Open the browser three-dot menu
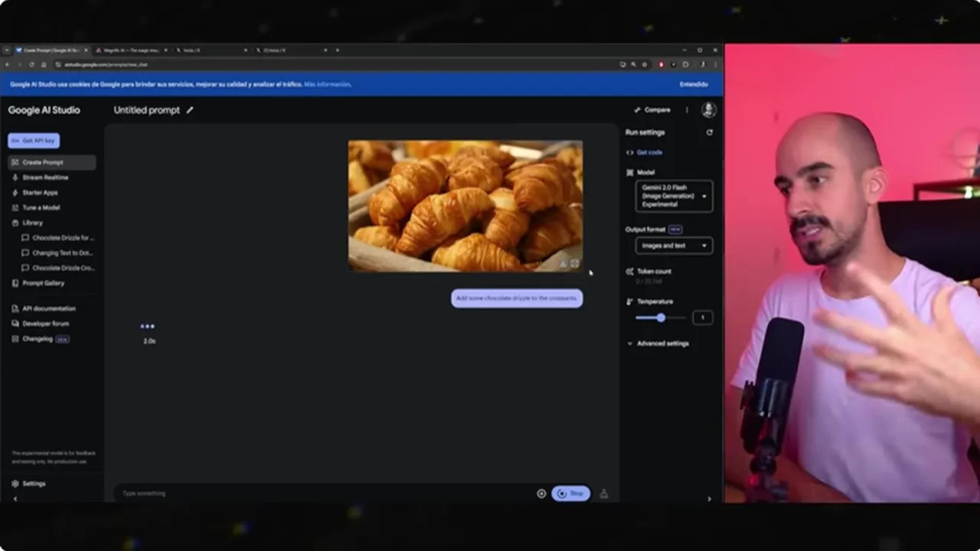 (716, 64)
